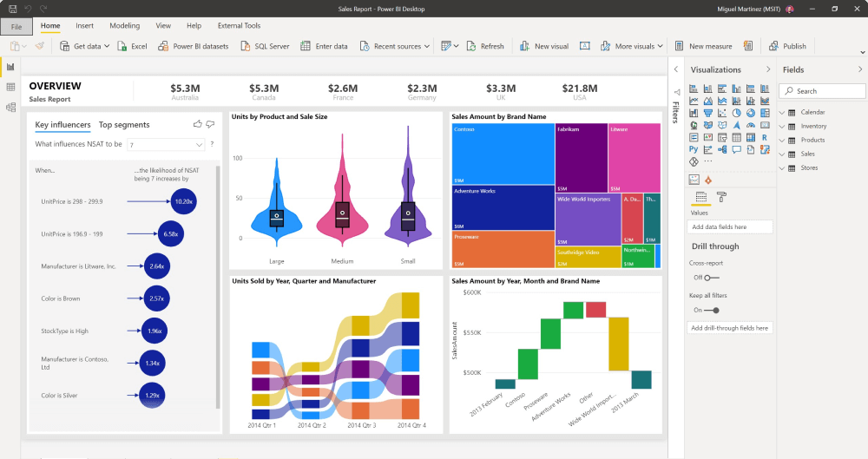
Task: Select the Line chart visual
Action: click(694, 101)
